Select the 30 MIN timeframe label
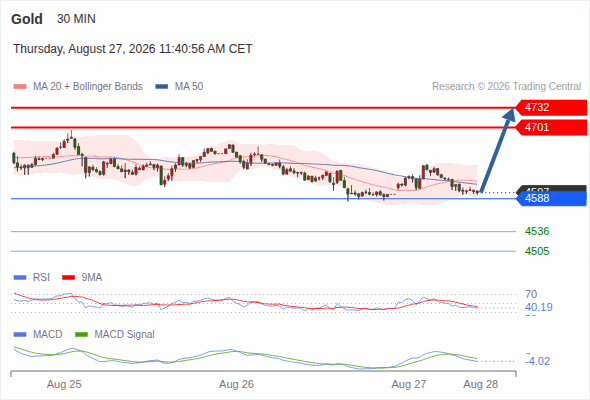The width and height of the screenshot is (590, 400). pos(76,19)
